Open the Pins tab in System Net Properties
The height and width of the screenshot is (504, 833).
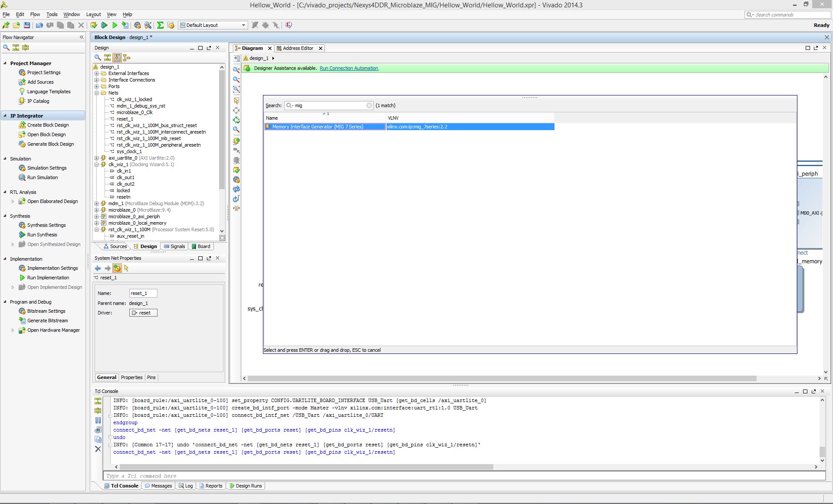tap(151, 377)
